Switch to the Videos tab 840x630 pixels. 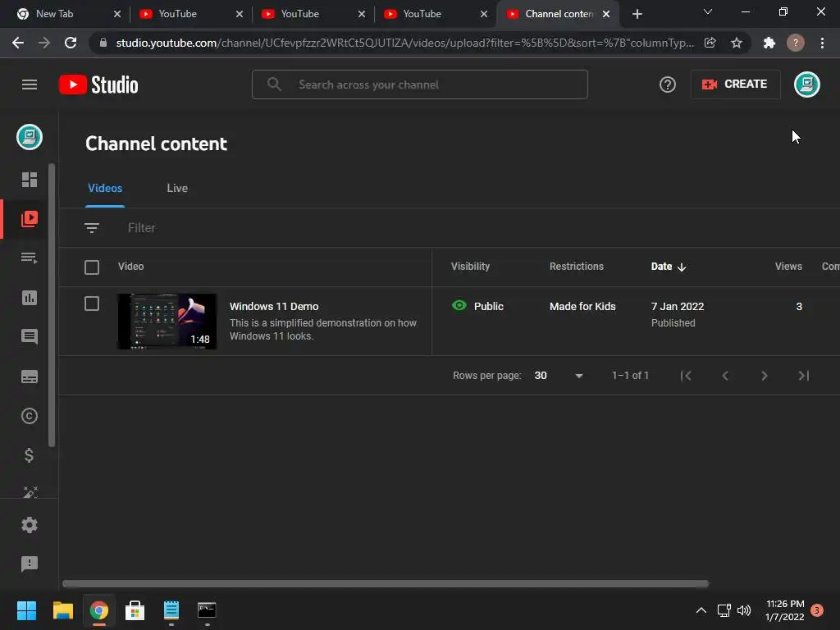click(105, 188)
